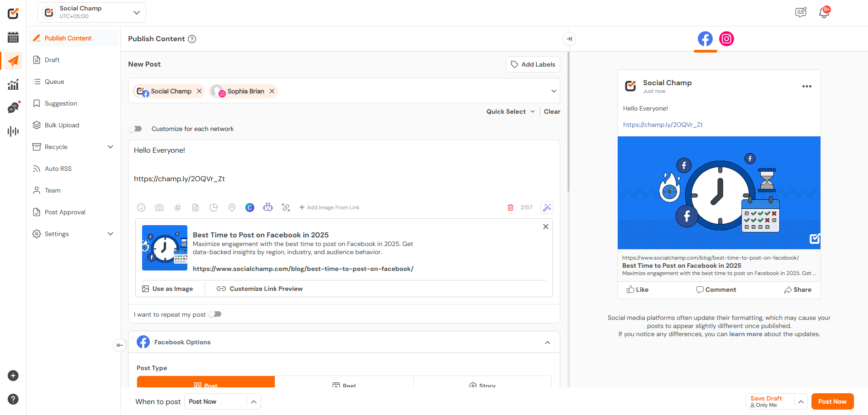Switch to Facebook preview tab
This screenshot has height=415, width=868.
click(705, 39)
